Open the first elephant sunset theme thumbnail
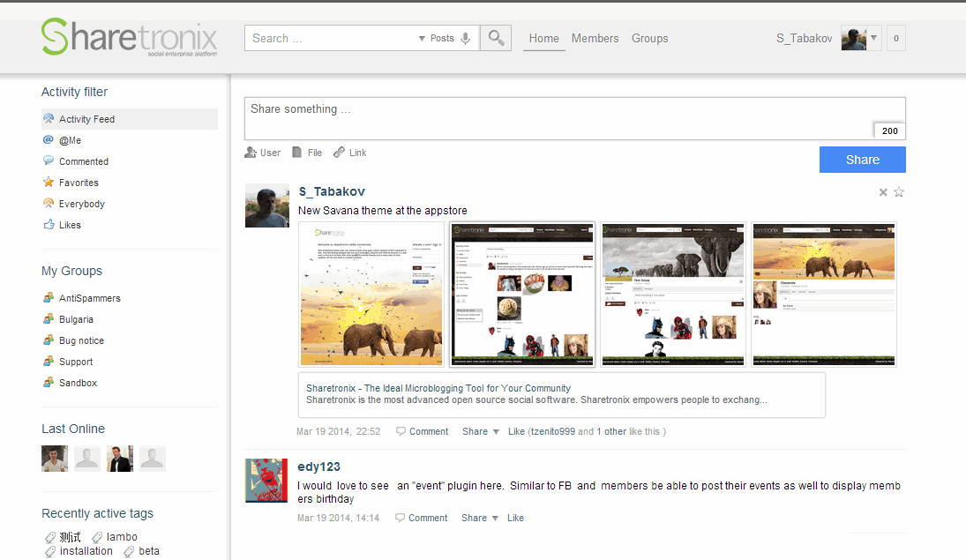Image resolution: width=966 pixels, height=560 pixels. (371, 294)
